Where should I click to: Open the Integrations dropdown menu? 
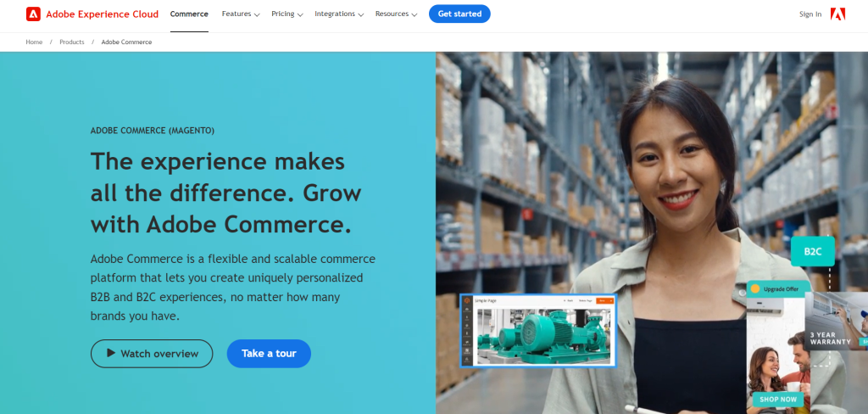tap(339, 14)
